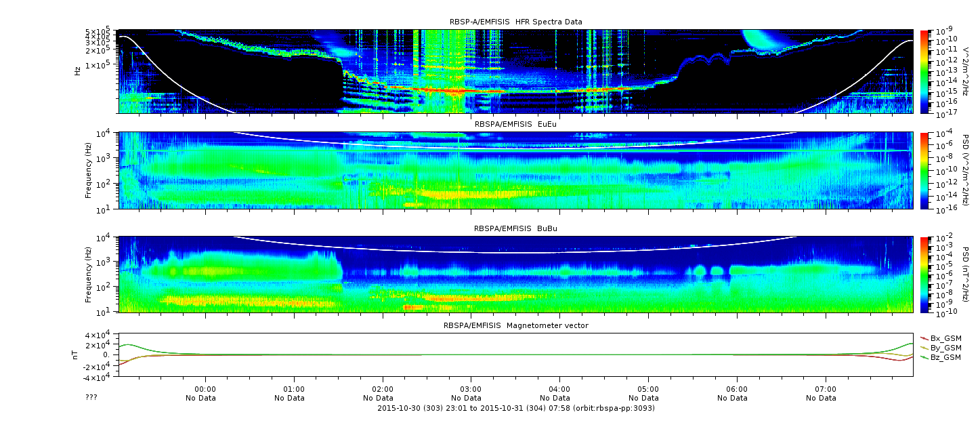This screenshot has height=446, width=980.
Task: Click the date range caption below the plots
Action: coord(515,408)
